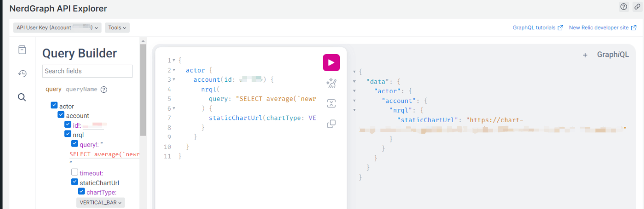The height and width of the screenshot is (209, 644).
Task: Open the Tools dropdown
Action: click(117, 28)
